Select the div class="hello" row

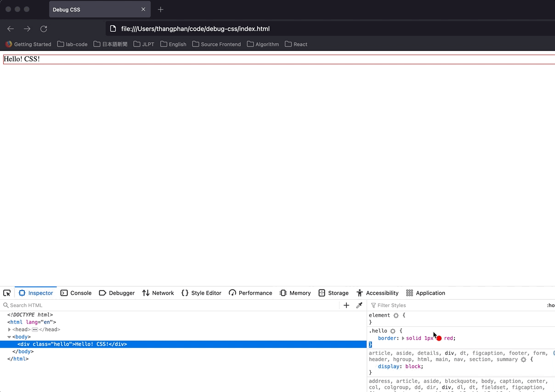click(x=183, y=344)
